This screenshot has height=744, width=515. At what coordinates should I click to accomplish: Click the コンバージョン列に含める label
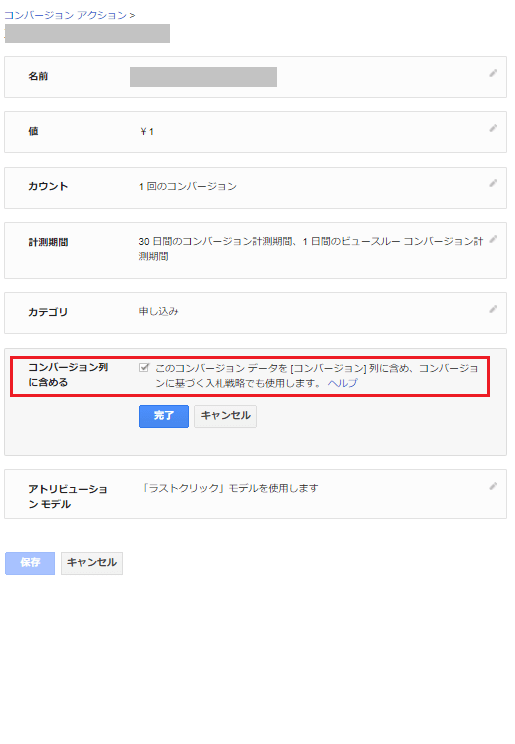coord(68,375)
